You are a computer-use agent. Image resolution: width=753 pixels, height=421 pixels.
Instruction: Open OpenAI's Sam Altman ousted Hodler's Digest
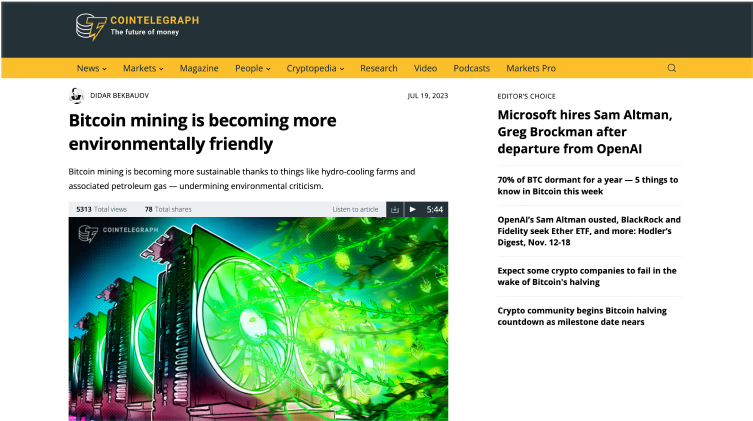(x=589, y=231)
